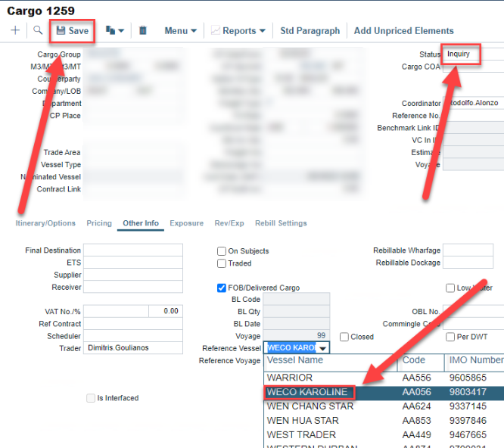The height and width of the screenshot is (448, 504).
Task: Click the Std Paragraph button
Action: point(310,31)
